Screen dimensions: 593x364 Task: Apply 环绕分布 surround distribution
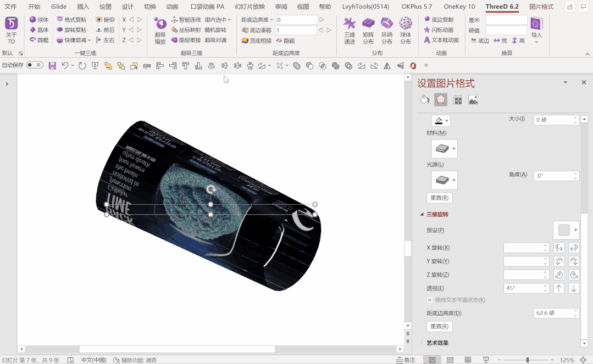387,31
